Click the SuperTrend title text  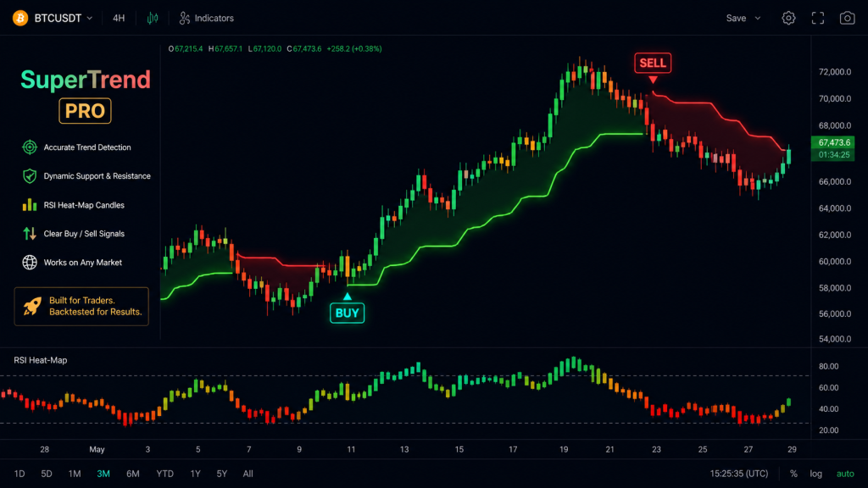pyautogui.click(x=86, y=80)
